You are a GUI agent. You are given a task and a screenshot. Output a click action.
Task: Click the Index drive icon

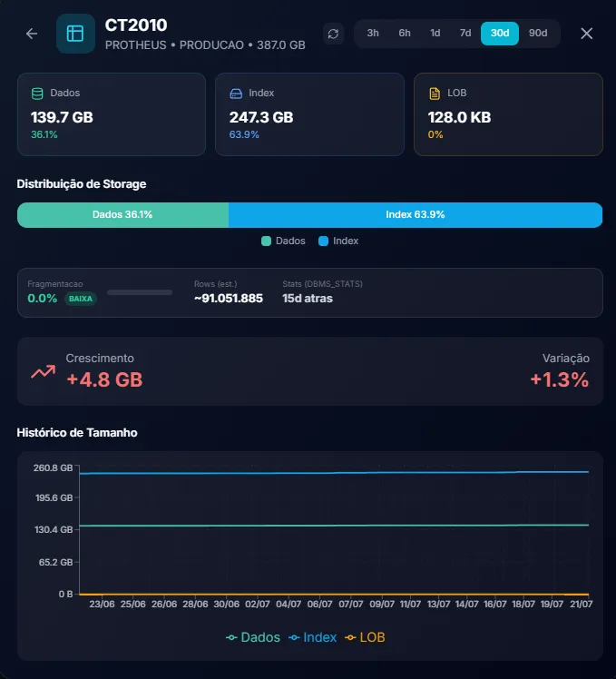[x=236, y=93]
